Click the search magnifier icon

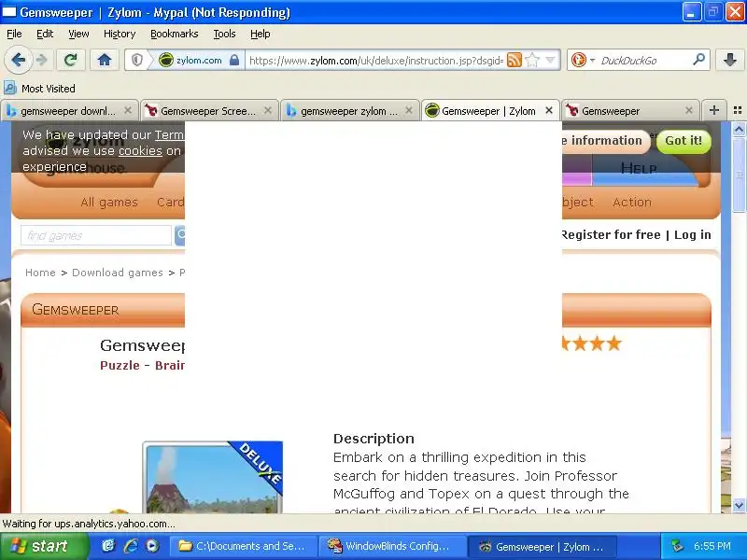(698, 60)
